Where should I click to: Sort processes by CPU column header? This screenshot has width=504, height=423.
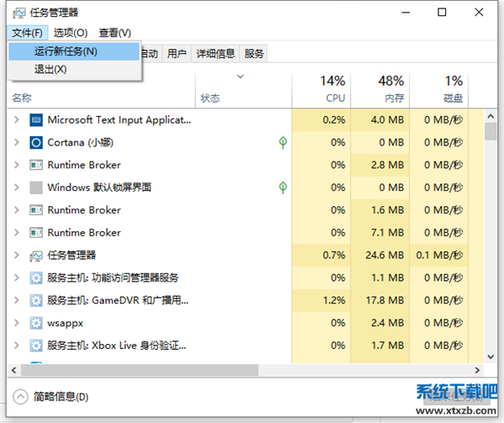[x=333, y=89]
